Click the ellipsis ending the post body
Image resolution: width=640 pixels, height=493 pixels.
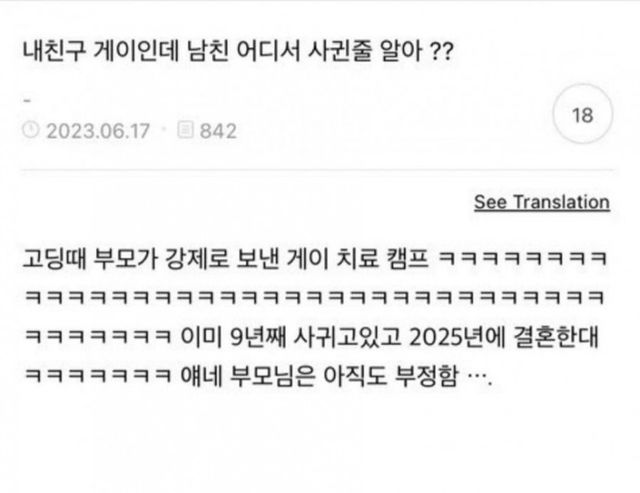point(479,382)
